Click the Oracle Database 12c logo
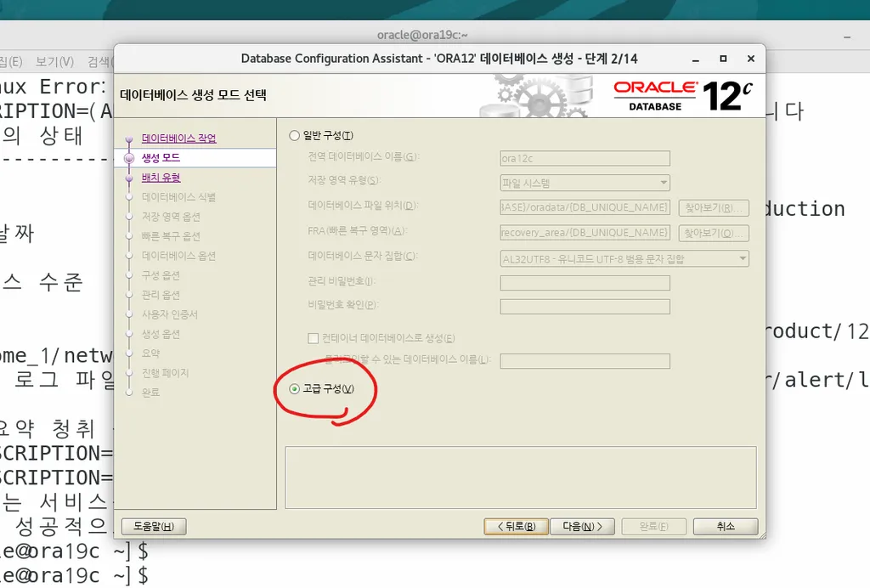 [x=683, y=96]
